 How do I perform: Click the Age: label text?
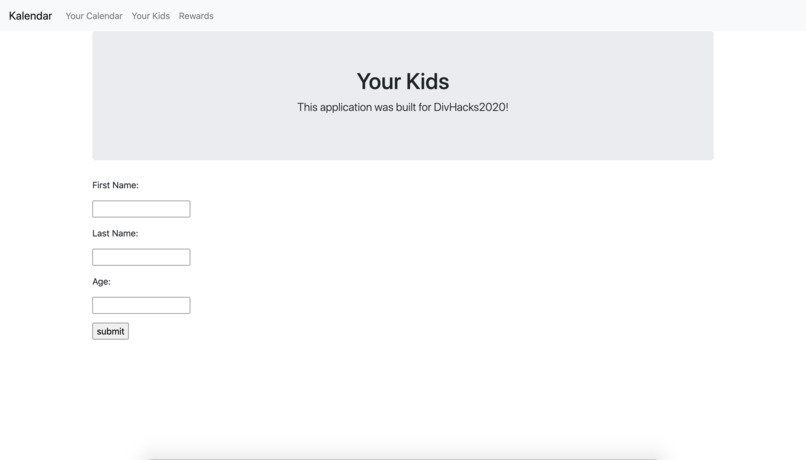pos(101,282)
